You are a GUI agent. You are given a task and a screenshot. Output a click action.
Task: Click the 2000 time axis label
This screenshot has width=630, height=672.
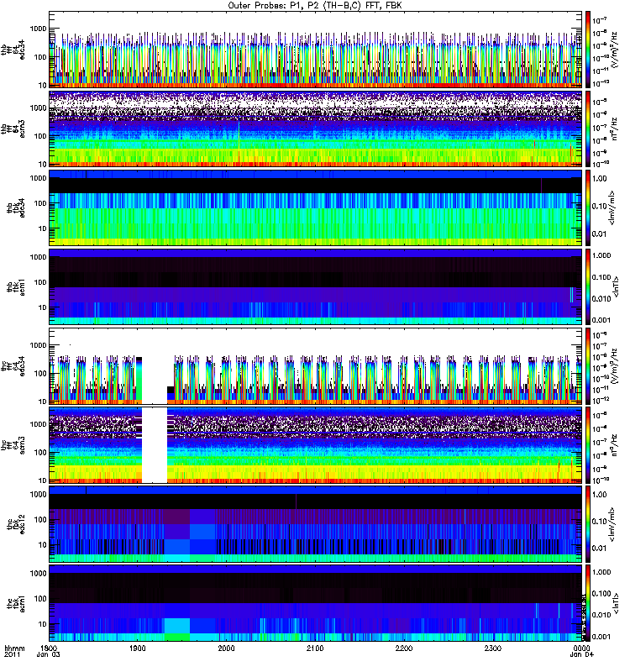(226, 648)
